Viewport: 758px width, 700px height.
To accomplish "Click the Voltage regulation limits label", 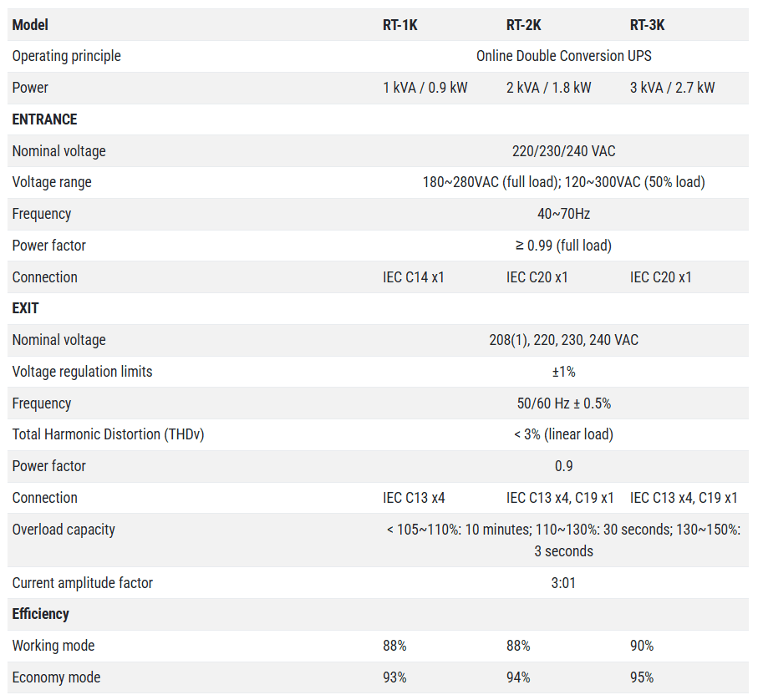I will pos(82,372).
